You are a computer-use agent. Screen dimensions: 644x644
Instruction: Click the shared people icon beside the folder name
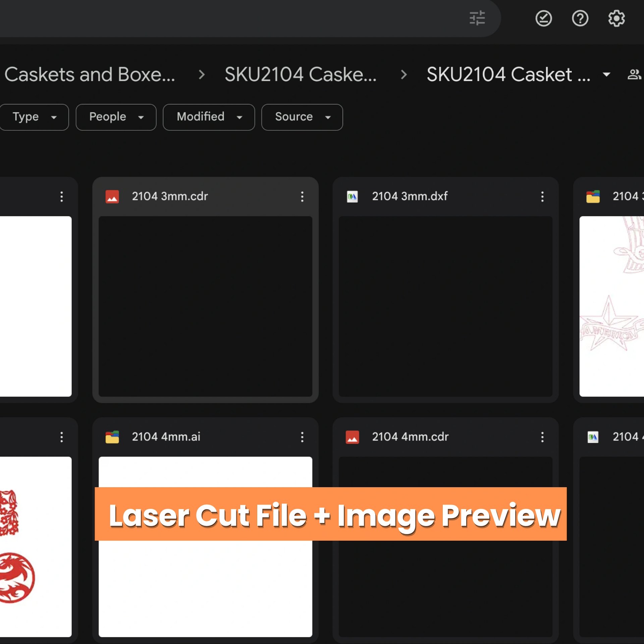pyautogui.click(x=634, y=74)
